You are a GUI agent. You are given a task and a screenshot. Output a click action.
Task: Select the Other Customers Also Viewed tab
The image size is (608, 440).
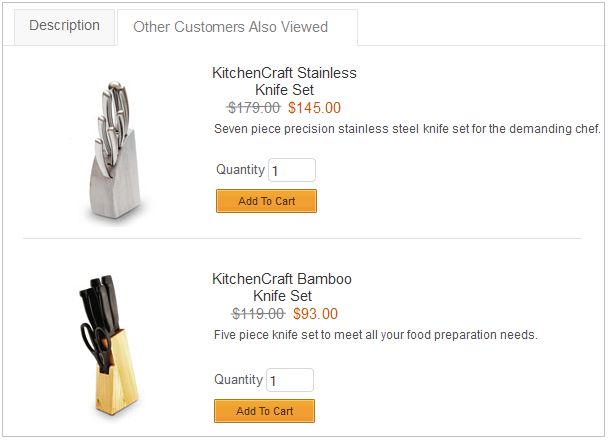coord(230,27)
